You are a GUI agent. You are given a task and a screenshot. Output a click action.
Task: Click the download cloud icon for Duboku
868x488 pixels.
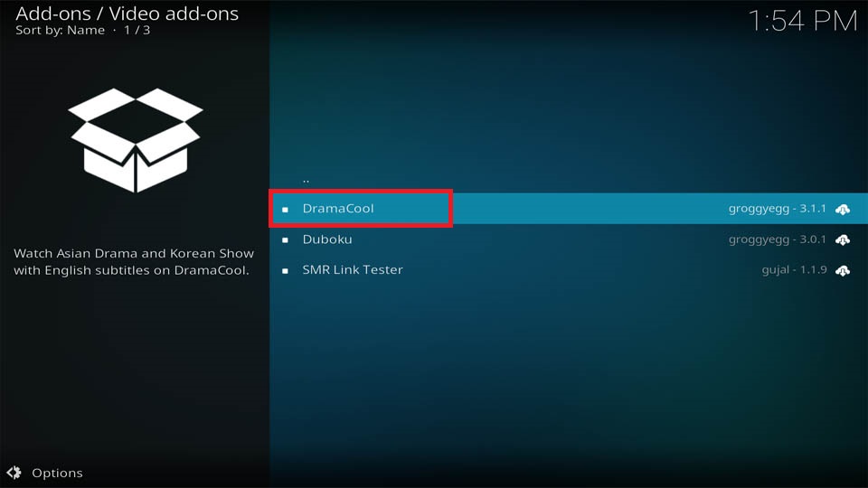coord(843,239)
